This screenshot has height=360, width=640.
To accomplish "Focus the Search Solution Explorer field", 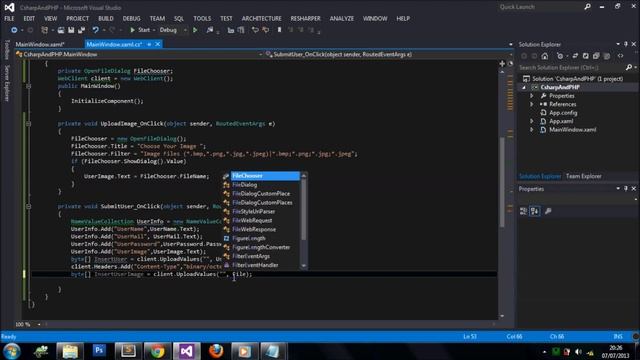I will click(x=571, y=67).
